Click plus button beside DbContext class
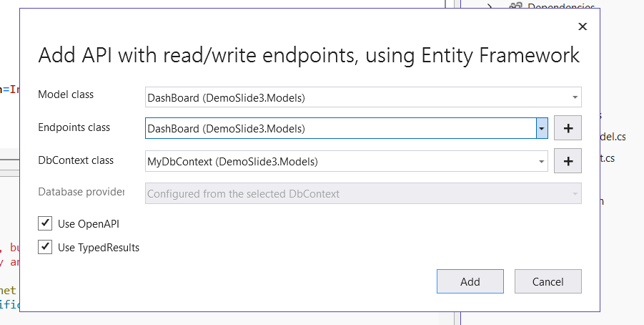The height and width of the screenshot is (325, 644). click(568, 161)
